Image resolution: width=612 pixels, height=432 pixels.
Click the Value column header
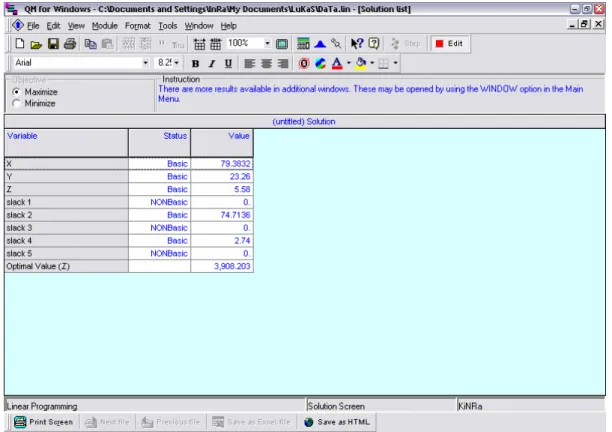[222, 143]
